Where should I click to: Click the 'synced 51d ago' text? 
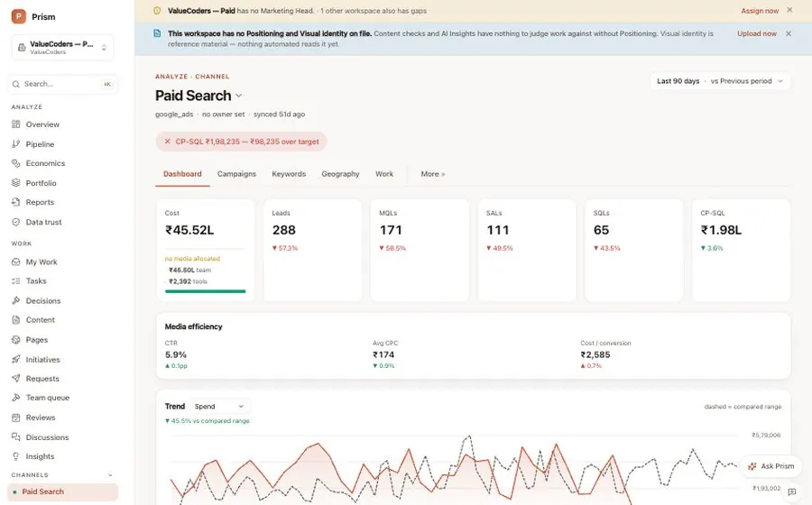(x=279, y=115)
